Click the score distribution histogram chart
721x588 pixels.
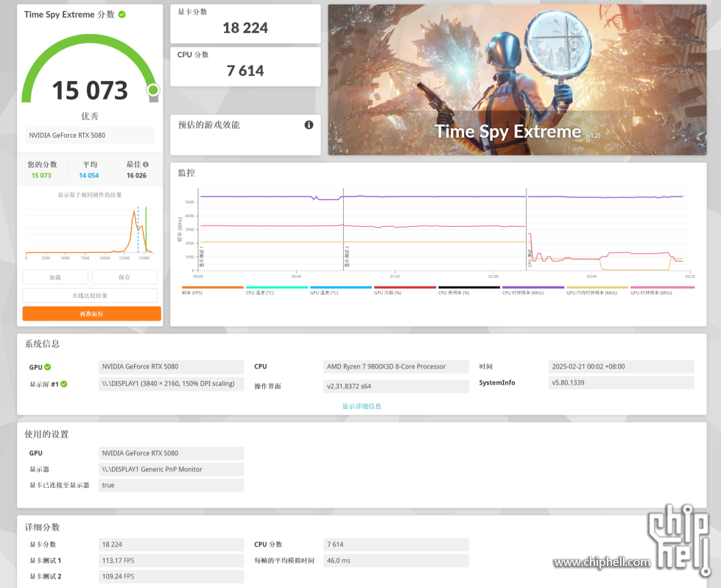[90, 232]
